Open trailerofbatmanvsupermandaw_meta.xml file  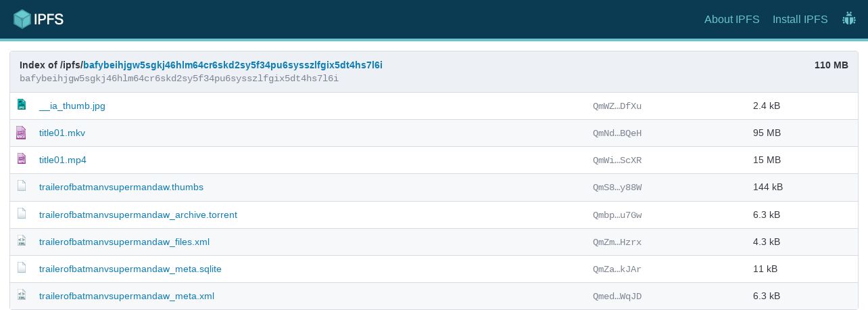click(127, 296)
